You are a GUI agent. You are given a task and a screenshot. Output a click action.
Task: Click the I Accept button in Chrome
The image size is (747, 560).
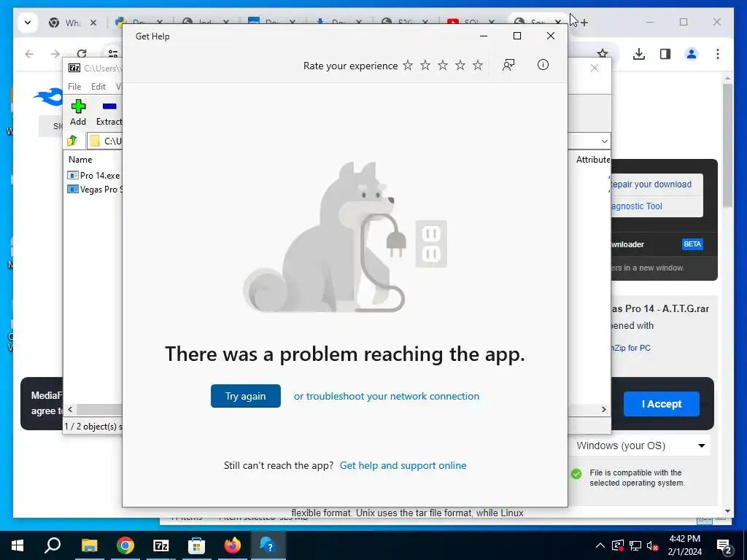click(661, 404)
